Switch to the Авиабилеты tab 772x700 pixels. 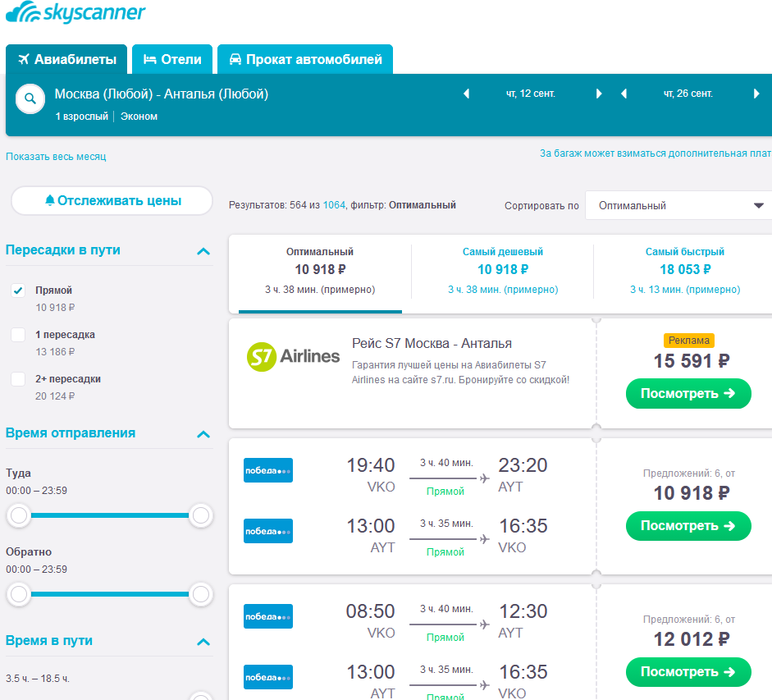pos(66,60)
